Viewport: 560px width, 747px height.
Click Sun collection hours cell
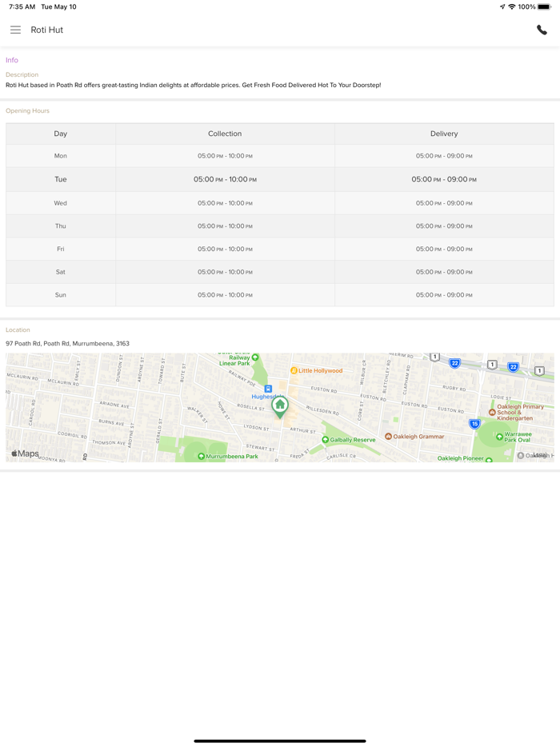pos(225,295)
